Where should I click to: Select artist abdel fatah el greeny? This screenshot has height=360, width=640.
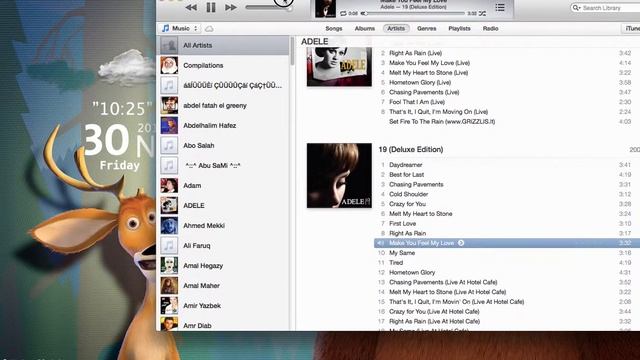[x=224, y=105]
